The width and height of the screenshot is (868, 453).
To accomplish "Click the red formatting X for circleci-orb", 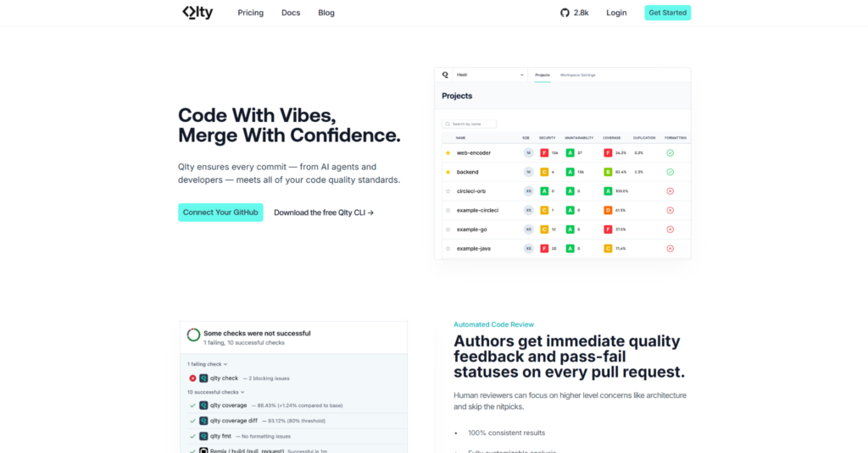I will click(670, 191).
